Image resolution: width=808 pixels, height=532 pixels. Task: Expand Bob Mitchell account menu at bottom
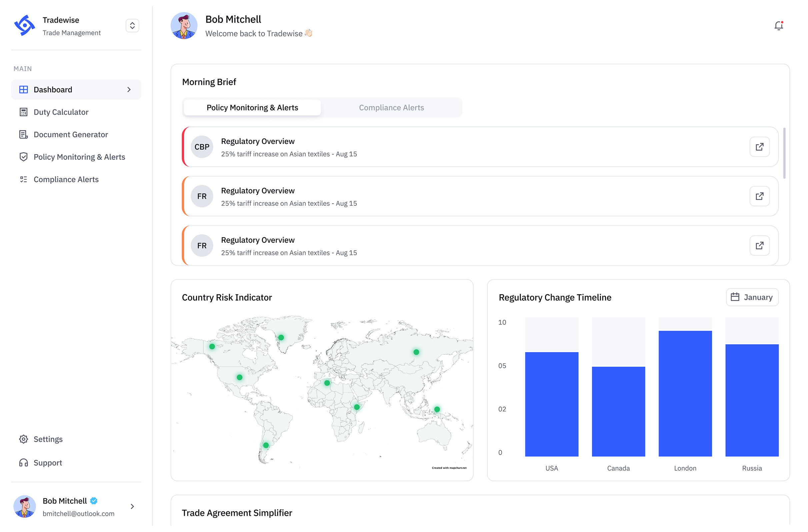click(x=132, y=506)
